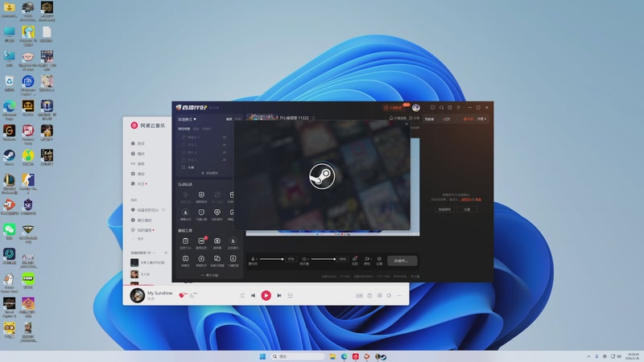Open Steam from the Windows taskbar
This screenshot has height=362, width=644.
pyautogui.click(x=383, y=356)
